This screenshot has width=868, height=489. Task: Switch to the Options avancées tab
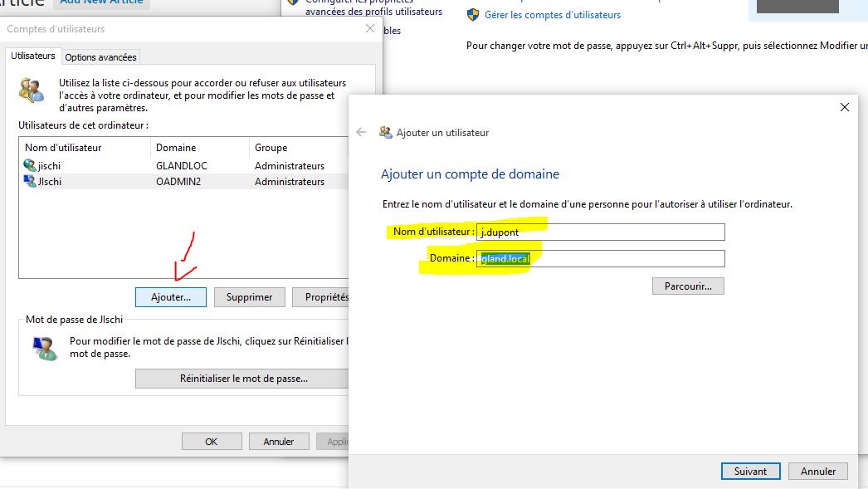point(101,57)
